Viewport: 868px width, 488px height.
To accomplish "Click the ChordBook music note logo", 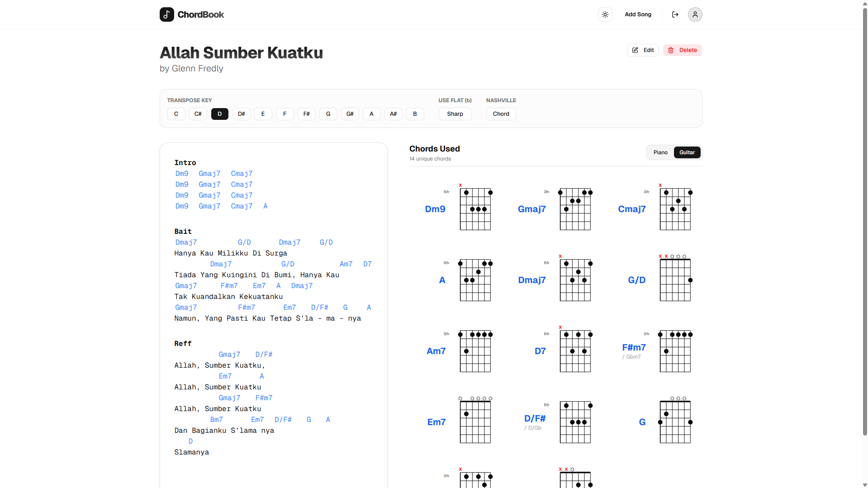I will pos(167,14).
